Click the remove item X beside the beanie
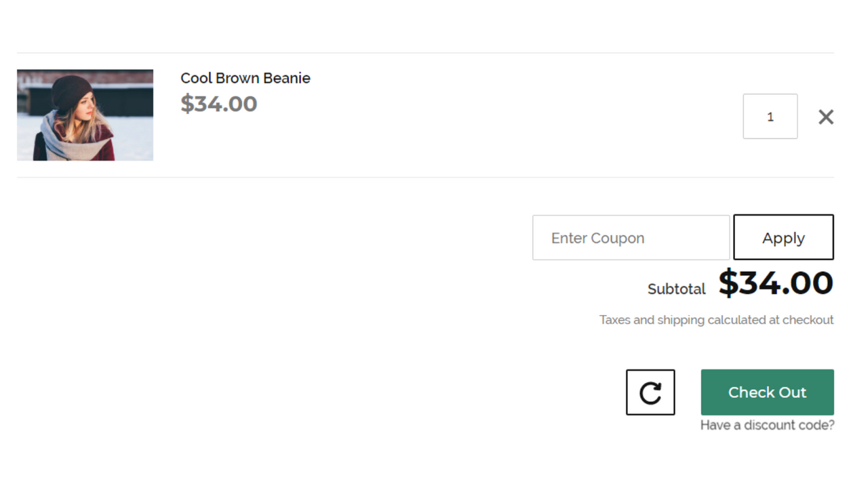This screenshot has height=488, width=868. tap(825, 117)
